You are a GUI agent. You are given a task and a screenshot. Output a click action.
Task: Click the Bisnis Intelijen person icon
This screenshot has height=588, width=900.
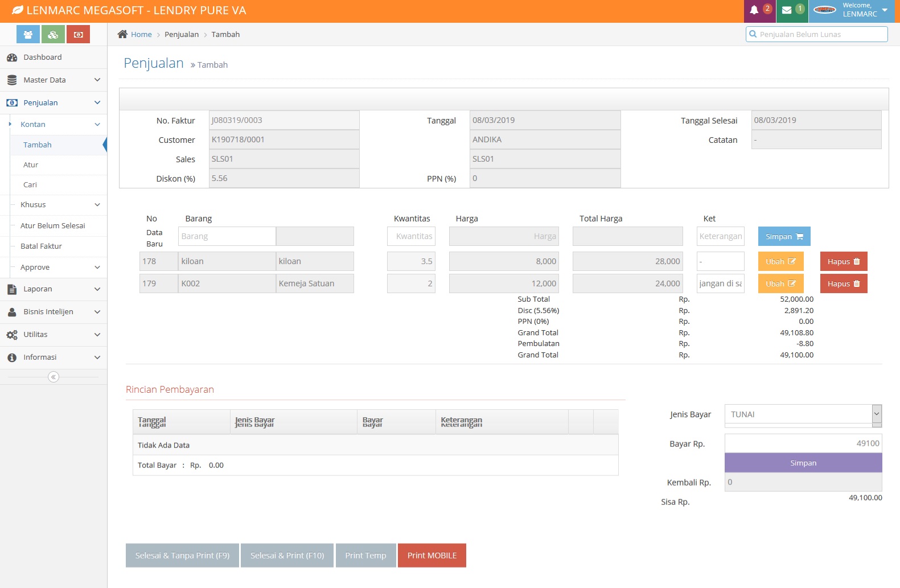tap(12, 312)
